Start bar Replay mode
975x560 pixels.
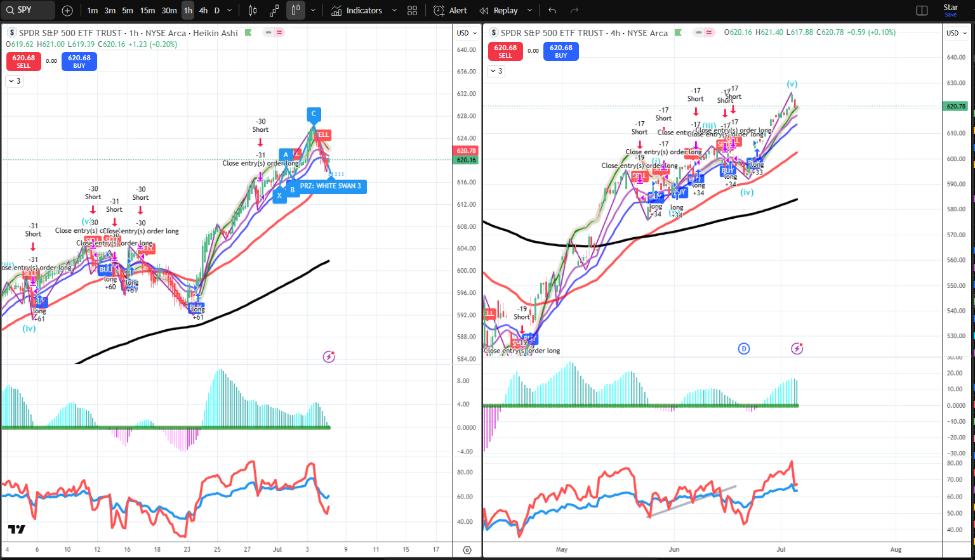pyautogui.click(x=499, y=11)
